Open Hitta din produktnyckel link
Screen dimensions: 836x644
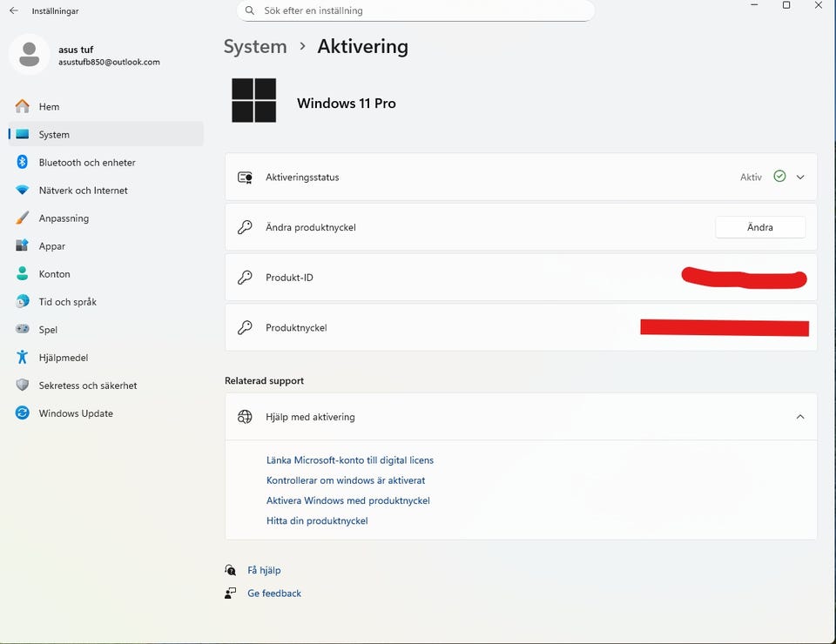coord(317,520)
